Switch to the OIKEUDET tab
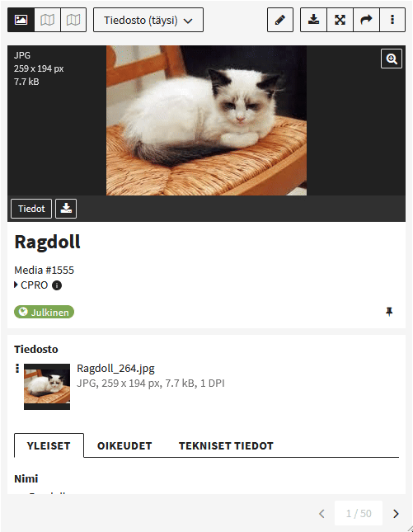This screenshot has width=413, height=532. (124, 445)
